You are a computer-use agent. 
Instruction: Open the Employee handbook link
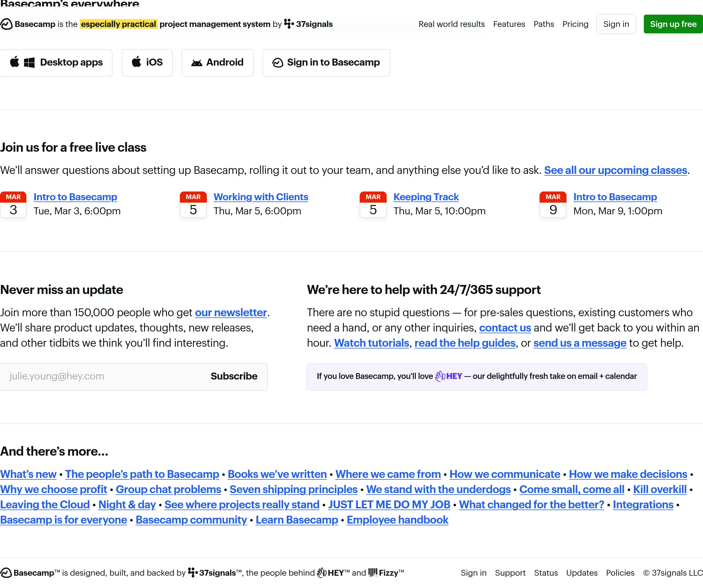tap(397, 520)
